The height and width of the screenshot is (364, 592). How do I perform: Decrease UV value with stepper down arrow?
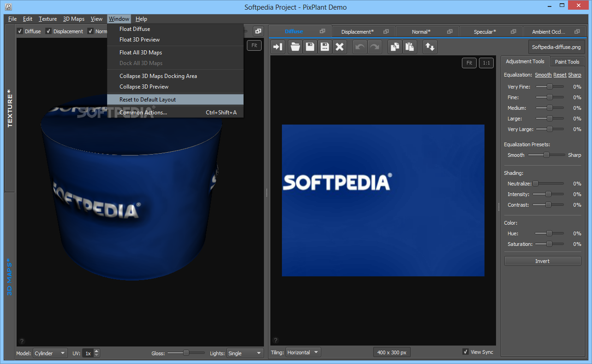pyautogui.click(x=96, y=356)
